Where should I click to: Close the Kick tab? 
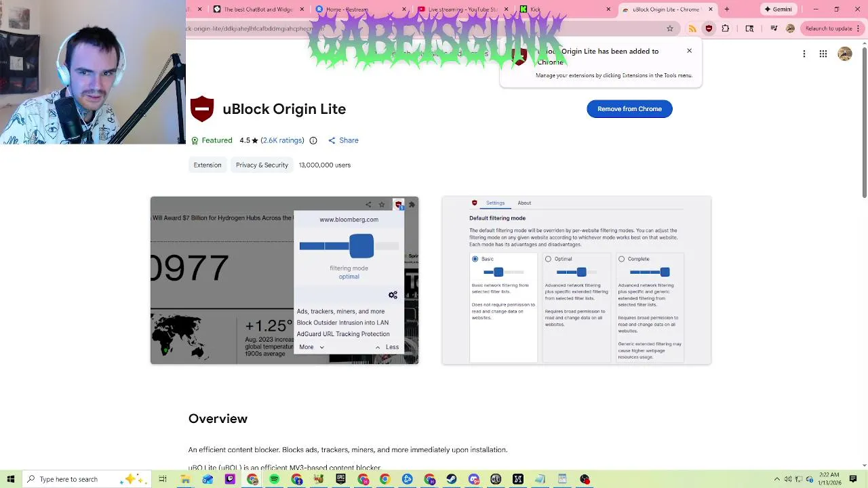pos(608,9)
